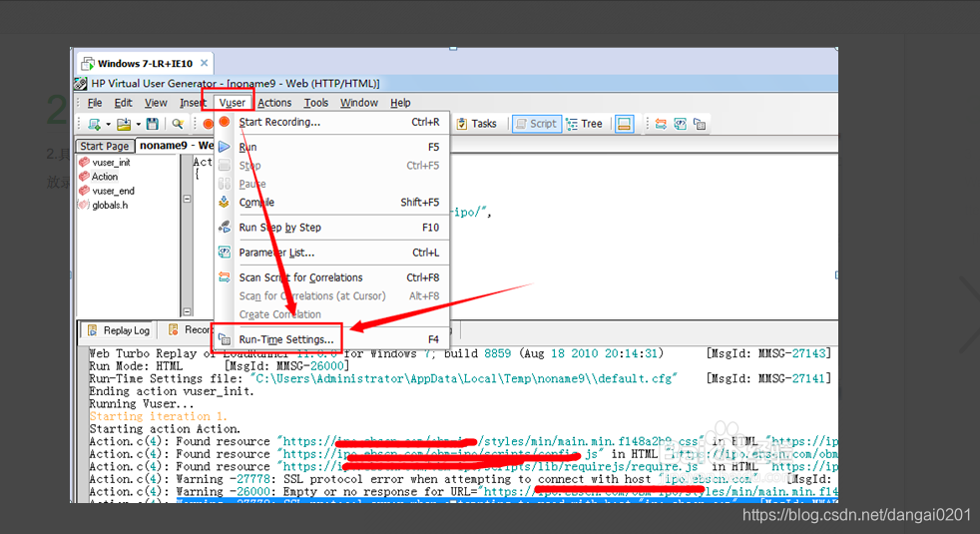Click the orange record toolbar button
The height and width of the screenshot is (534, 980).
point(209,124)
